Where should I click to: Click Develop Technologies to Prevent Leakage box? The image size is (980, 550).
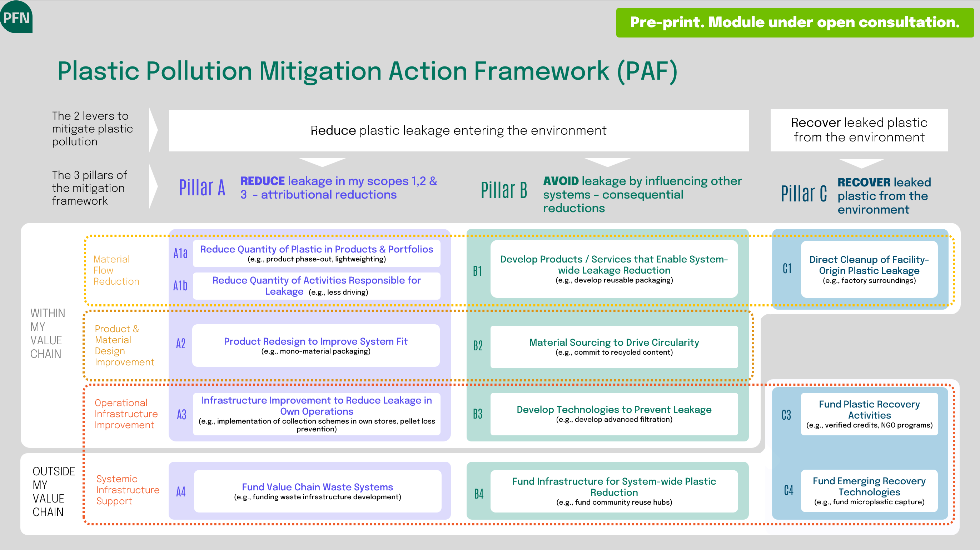614,414
